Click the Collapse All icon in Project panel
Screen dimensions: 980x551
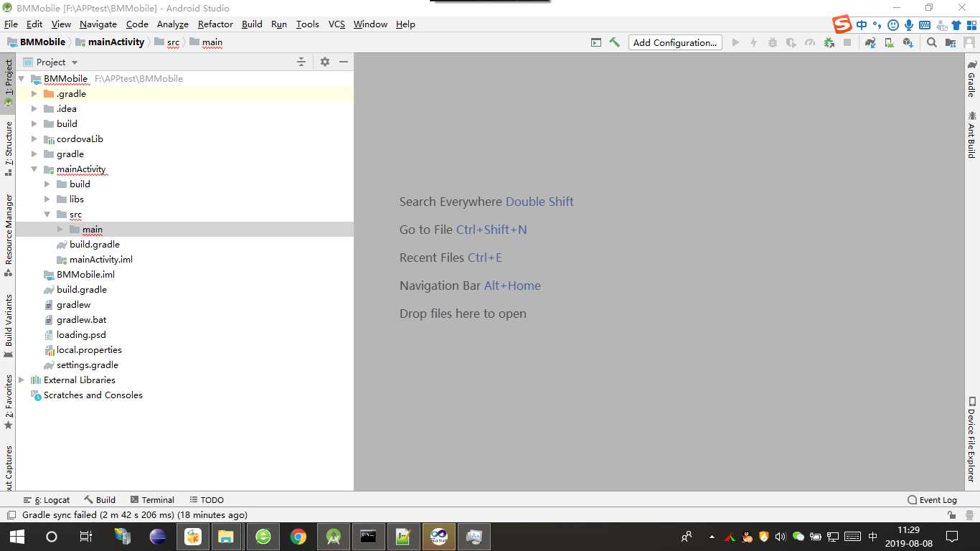pos(301,62)
